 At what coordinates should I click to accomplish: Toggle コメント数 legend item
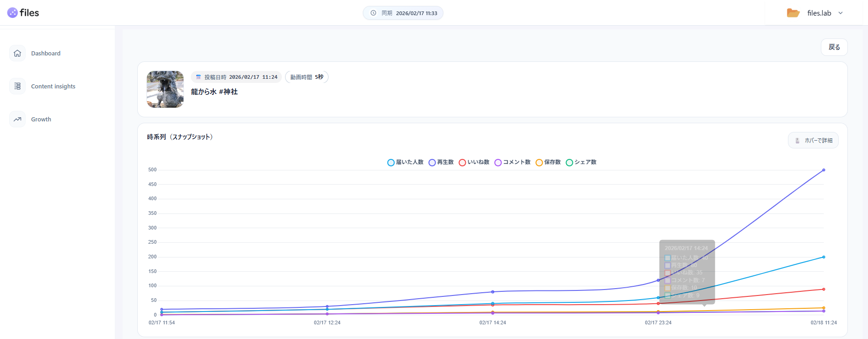click(x=512, y=162)
